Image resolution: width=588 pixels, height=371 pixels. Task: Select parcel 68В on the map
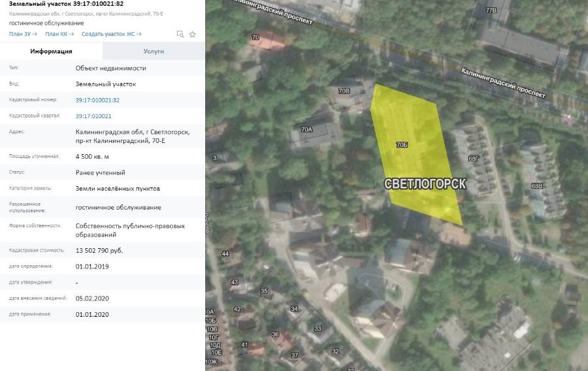point(536,186)
